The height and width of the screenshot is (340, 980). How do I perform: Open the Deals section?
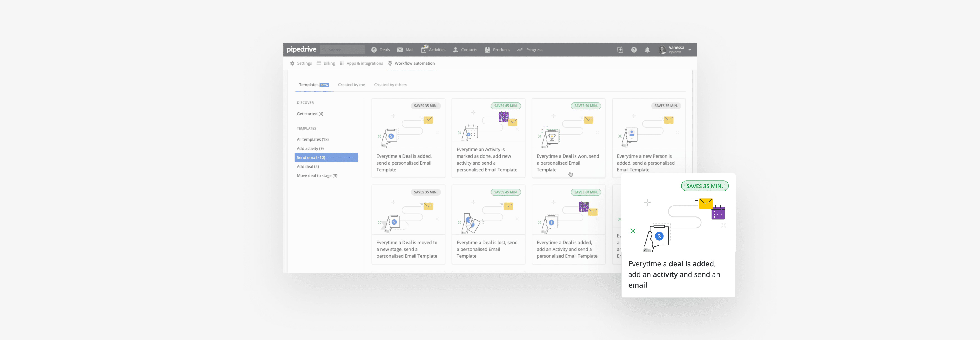[x=380, y=50]
